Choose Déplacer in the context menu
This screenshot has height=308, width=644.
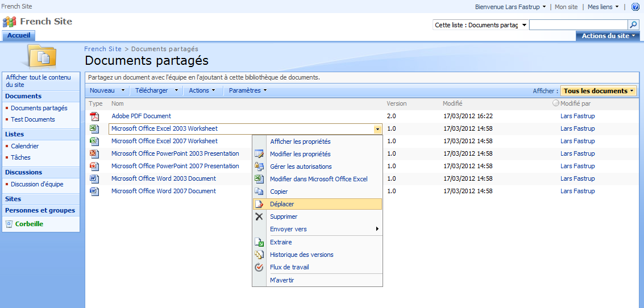[x=318, y=204]
